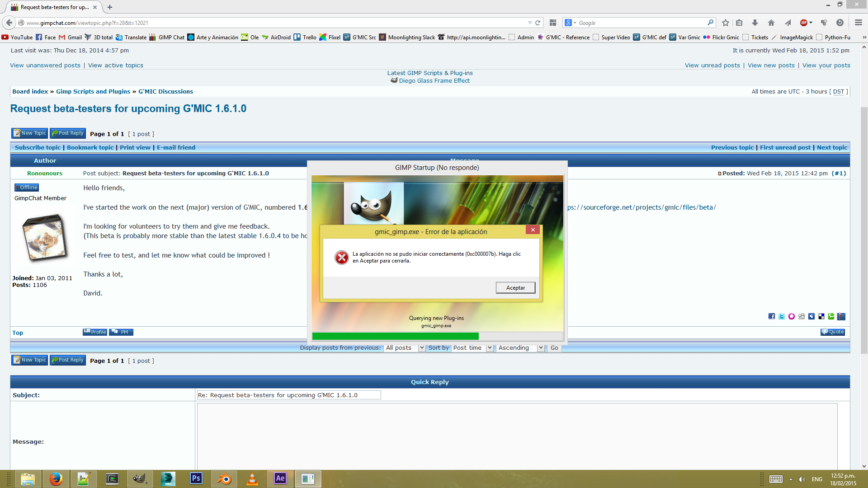Screen dimensions: 868x488
Task: Switch to GIMP in taskbar
Action: click(x=140, y=479)
